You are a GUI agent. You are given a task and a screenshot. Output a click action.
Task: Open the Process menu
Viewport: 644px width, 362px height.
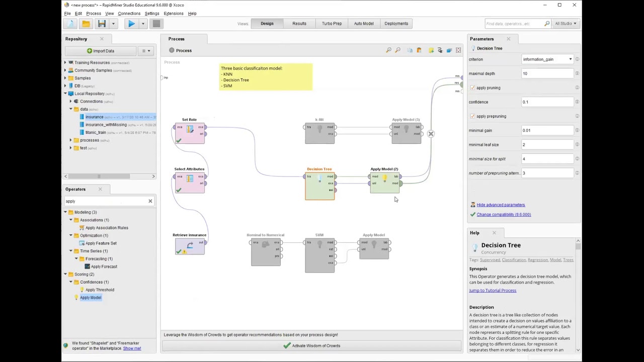pos(93,14)
